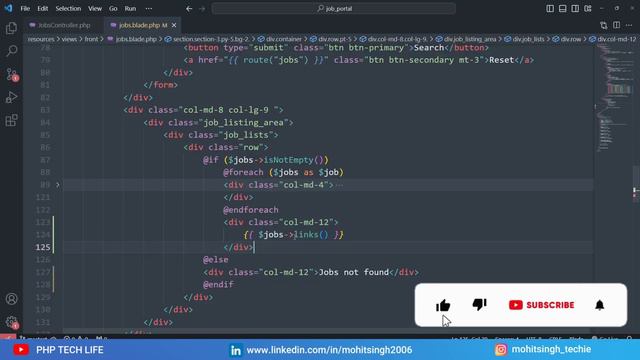Viewport: 640px width, 360px height.
Task: Click the open changes compare icon
Action: (604, 25)
